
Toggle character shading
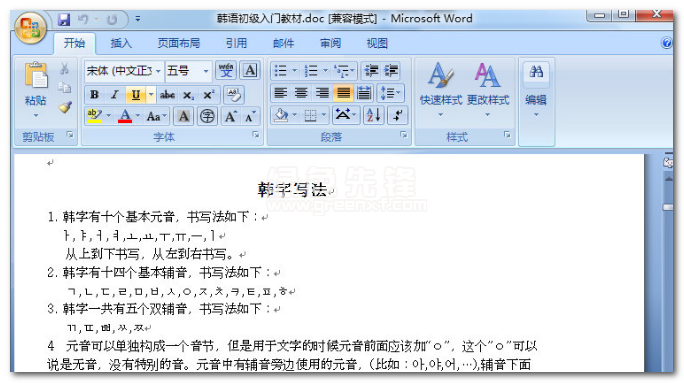click(184, 116)
